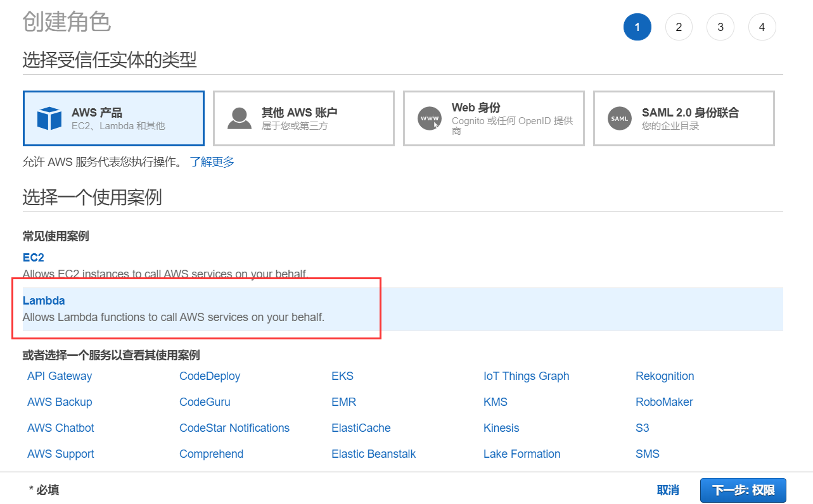The image size is (813, 504).
Task: Select the SAML 2.0 身份联合 card
Action: point(684,118)
